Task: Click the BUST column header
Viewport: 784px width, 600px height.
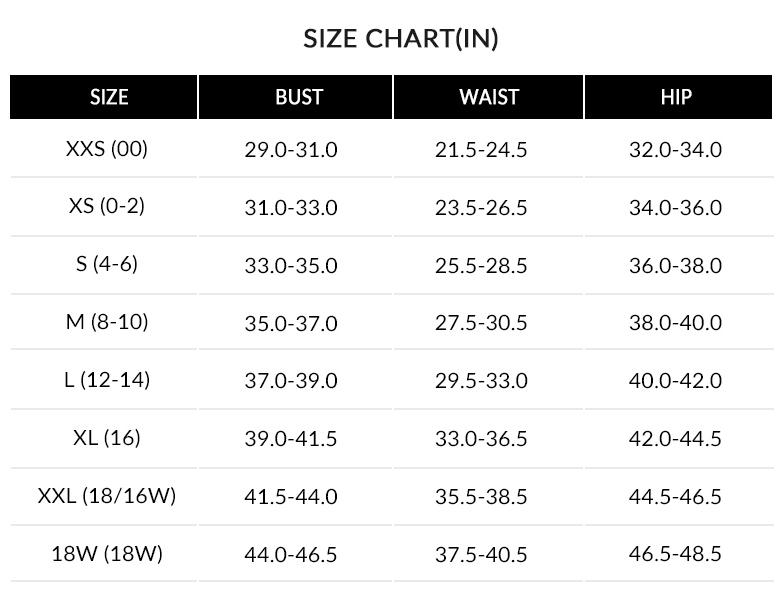Action: click(299, 97)
